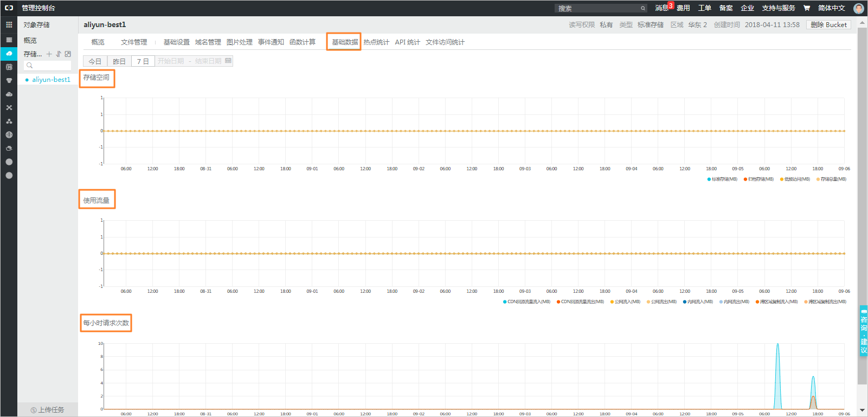Toggle 内网流入(MB) legend series
Screen dimensions: 868x417
pyautogui.click(x=698, y=301)
